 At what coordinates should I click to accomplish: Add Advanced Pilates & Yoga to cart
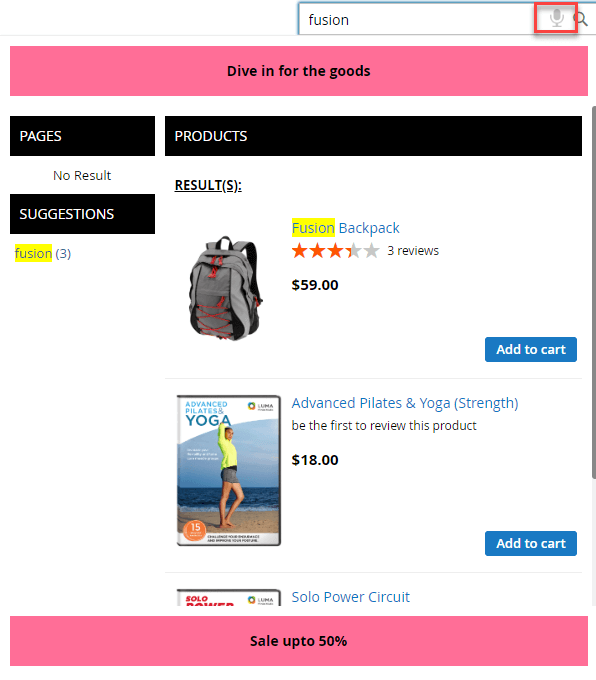[531, 543]
